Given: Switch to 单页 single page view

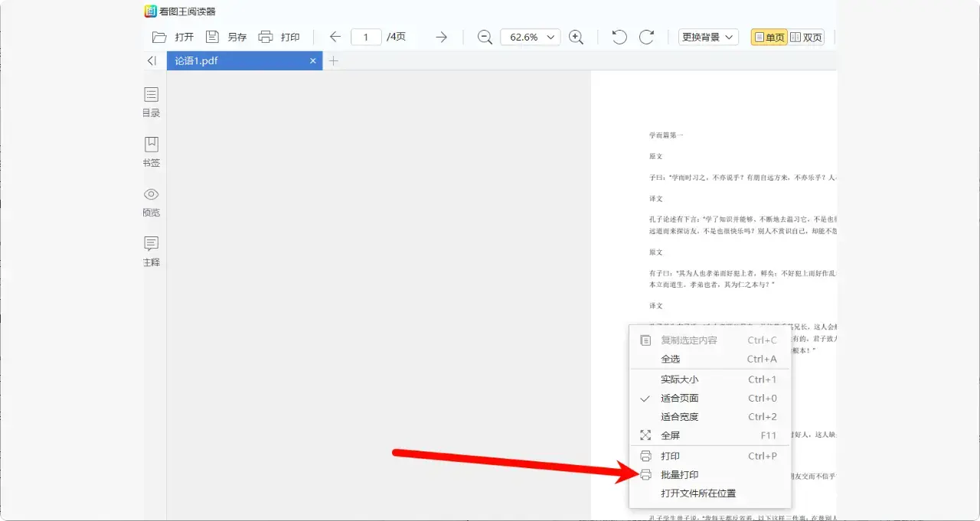Looking at the screenshot, I should point(768,36).
